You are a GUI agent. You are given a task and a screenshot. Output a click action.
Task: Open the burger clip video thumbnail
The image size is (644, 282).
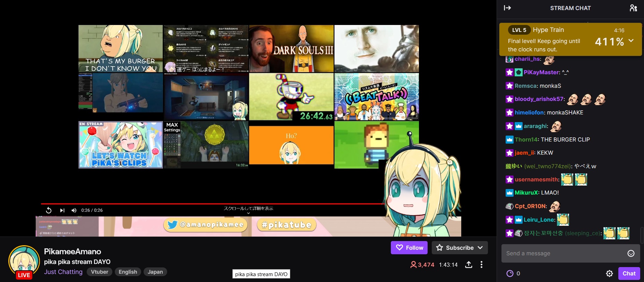pyautogui.click(x=121, y=49)
